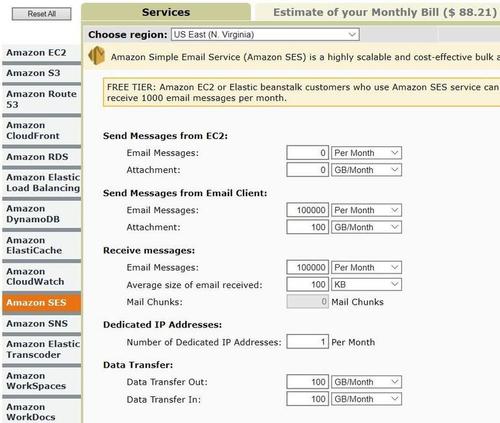This screenshot has height=423, width=500.
Task: Click the Send Messages from EC2 heading
Action: point(165,136)
